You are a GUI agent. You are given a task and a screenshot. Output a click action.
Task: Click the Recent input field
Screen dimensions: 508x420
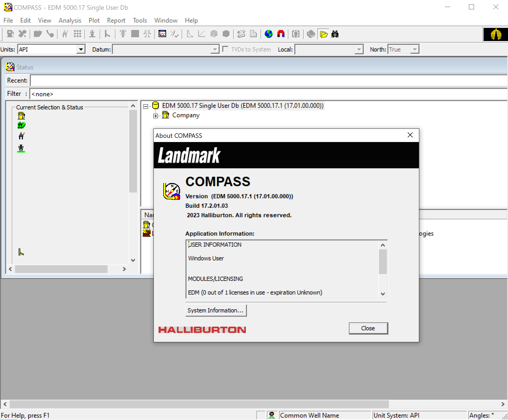pos(268,80)
